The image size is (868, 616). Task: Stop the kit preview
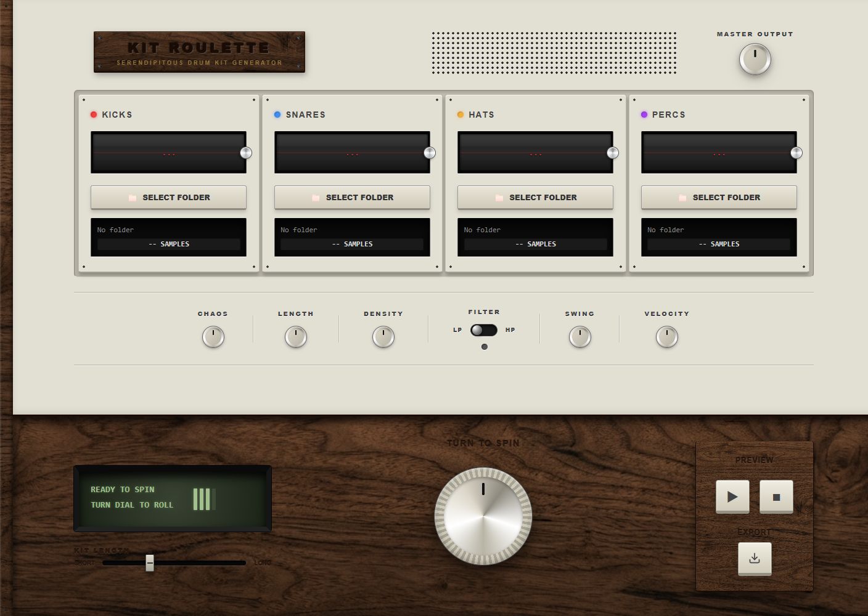776,496
